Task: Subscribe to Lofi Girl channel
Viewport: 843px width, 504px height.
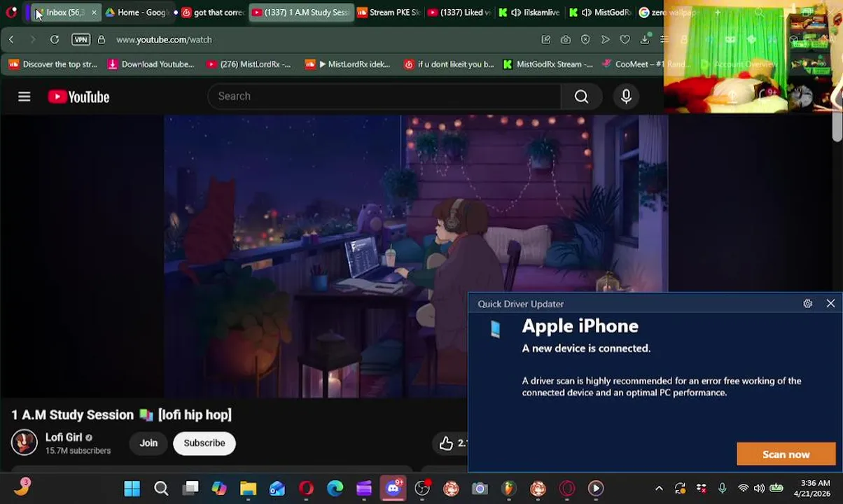Action: [x=204, y=443]
